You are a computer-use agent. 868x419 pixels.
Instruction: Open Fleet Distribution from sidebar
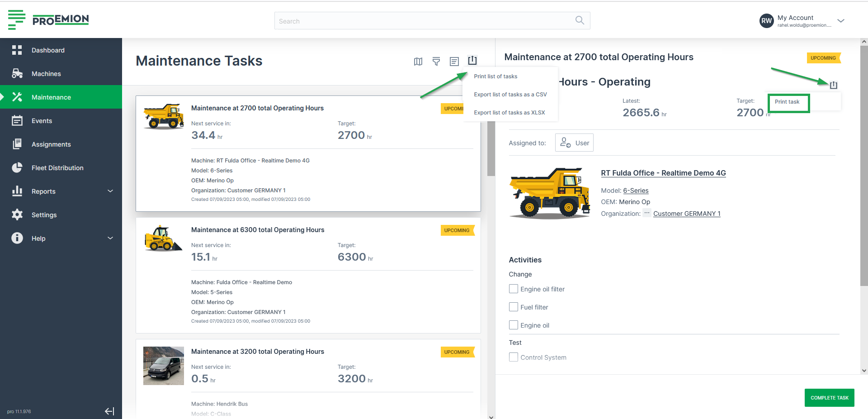coord(57,168)
